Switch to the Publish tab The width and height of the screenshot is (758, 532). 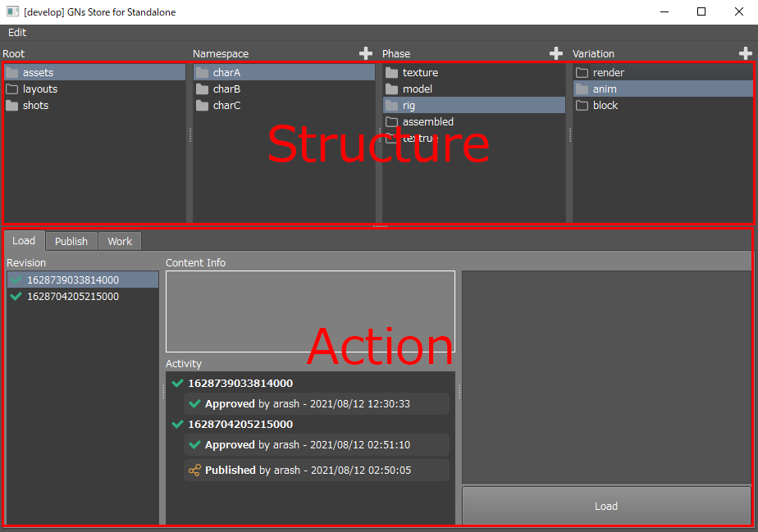[71, 242]
